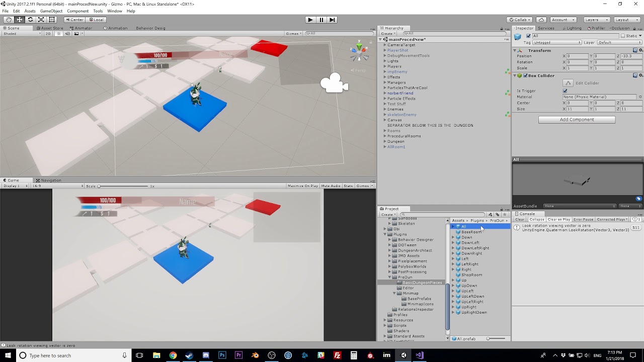The width and height of the screenshot is (644, 362).
Task: Switch to the Lighting tab
Action: (572, 28)
